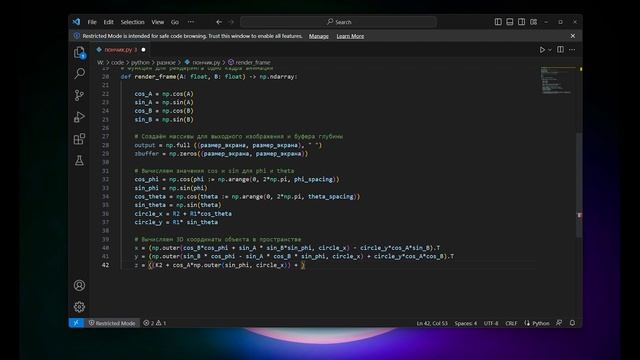The height and width of the screenshot is (360, 640).
Task: Go back with the left arrow
Action: [219, 22]
